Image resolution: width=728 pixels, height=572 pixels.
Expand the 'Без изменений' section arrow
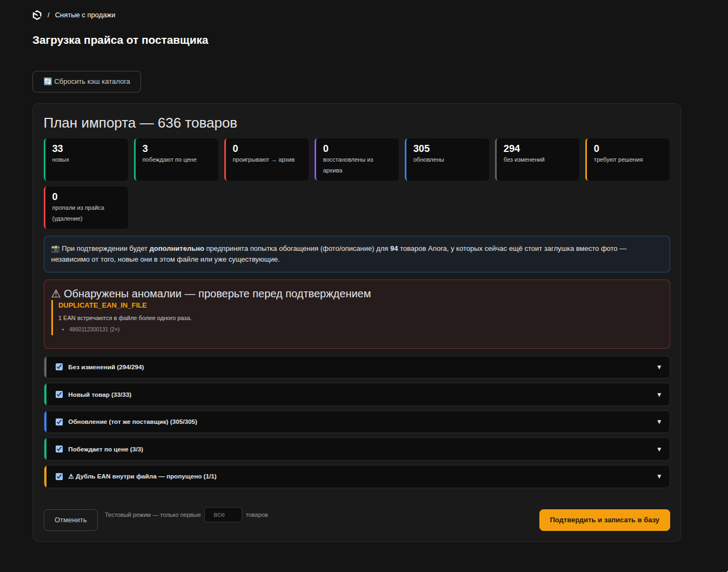[x=659, y=367]
